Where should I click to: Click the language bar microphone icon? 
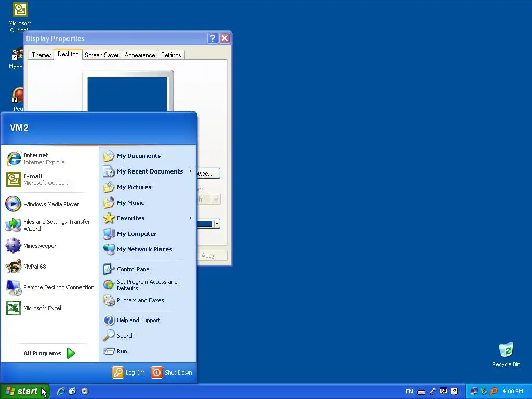point(433,391)
